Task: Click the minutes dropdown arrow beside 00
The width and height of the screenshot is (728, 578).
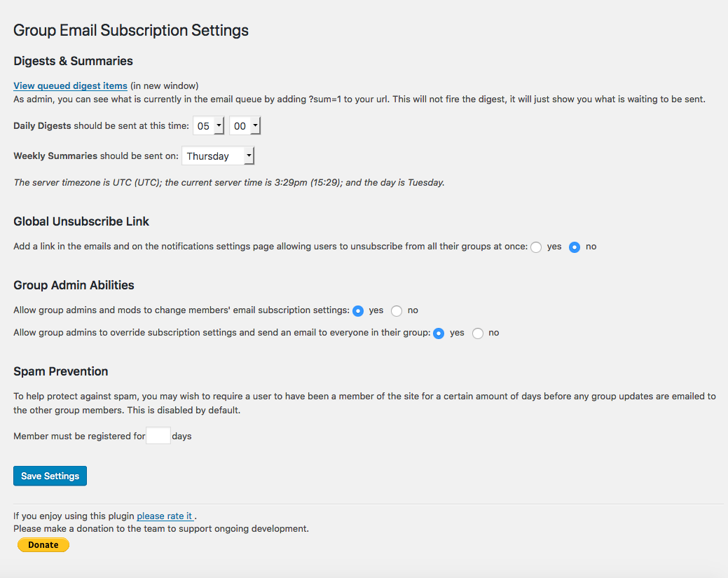Action: 255,126
